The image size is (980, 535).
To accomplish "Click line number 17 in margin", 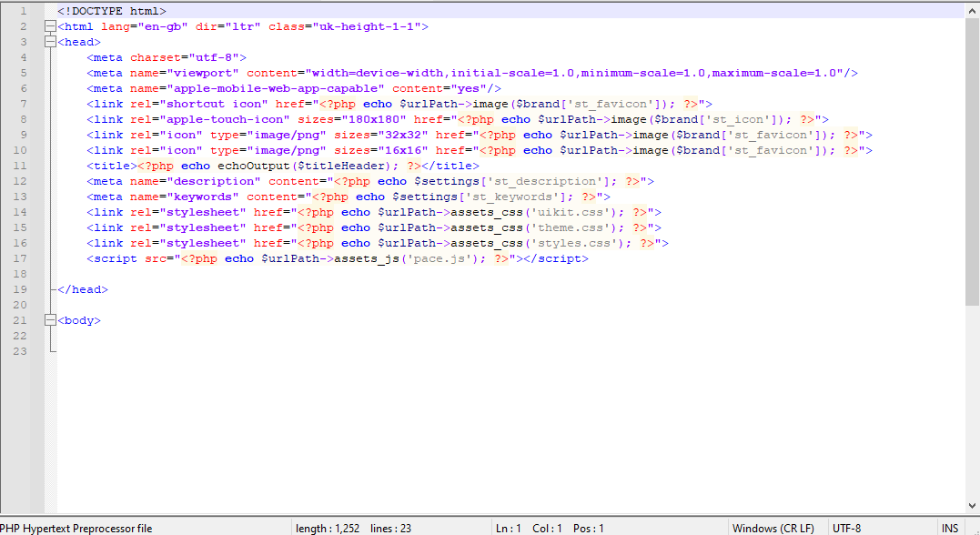I will (x=20, y=258).
